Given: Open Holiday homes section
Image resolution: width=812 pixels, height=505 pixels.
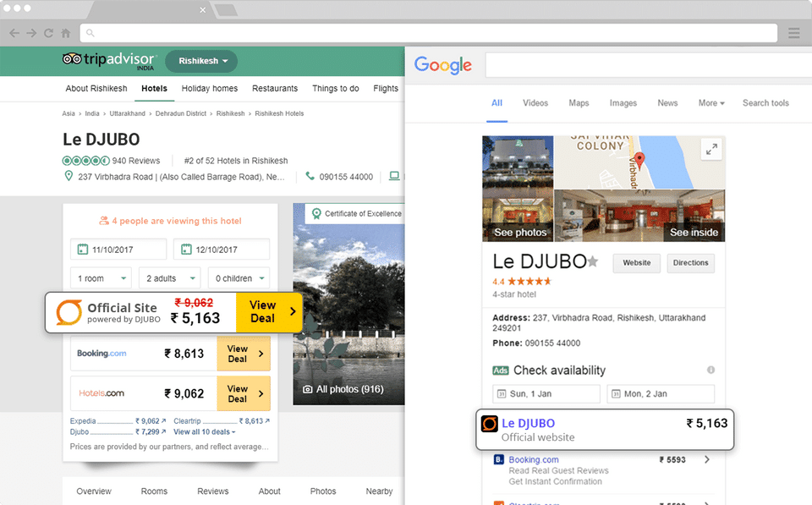Looking at the screenshot, I should point(210,89).
